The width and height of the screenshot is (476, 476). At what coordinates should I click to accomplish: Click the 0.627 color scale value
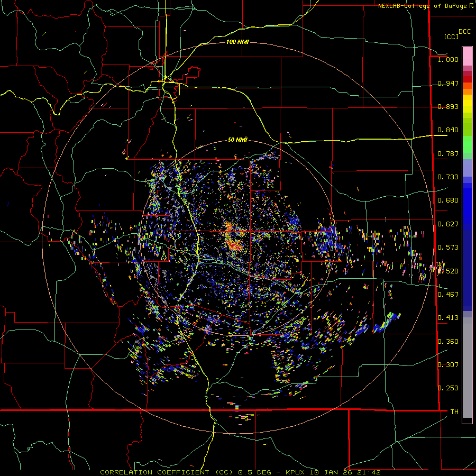pos(448,224)
